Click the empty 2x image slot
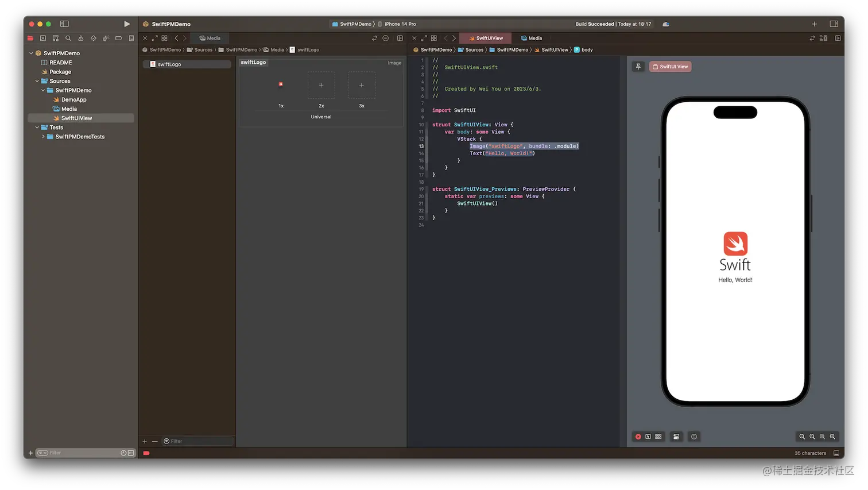The height and width of the screenshot is (490, 868). coord(321,85)
